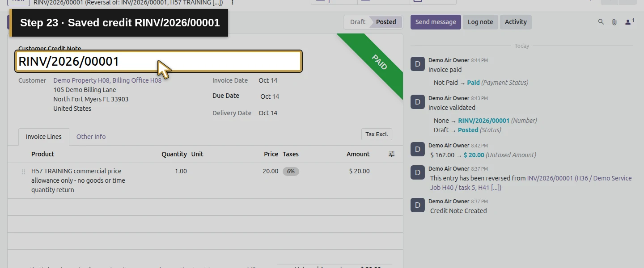This screenshot has height=268, width=644.
Task: Click RINV/2026/00001 number value in chatter log
Action: 483,121
